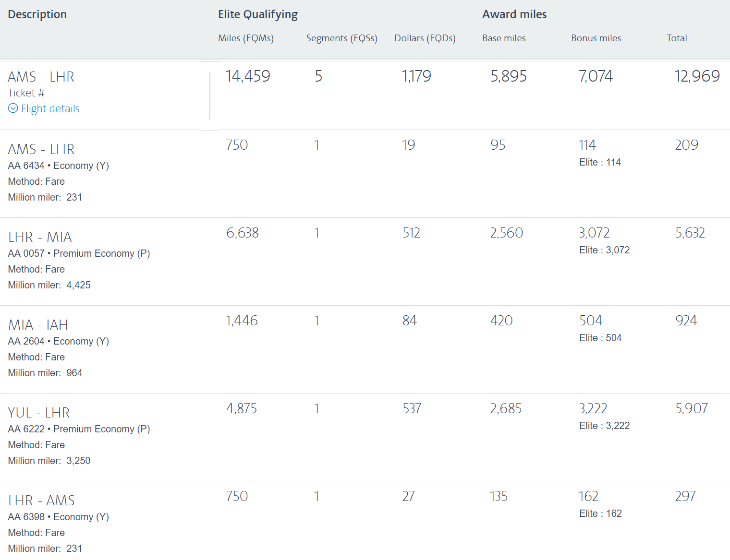Click the 14,459 summary EQMs value
This screenshot has height=560, width=730.
247,76
